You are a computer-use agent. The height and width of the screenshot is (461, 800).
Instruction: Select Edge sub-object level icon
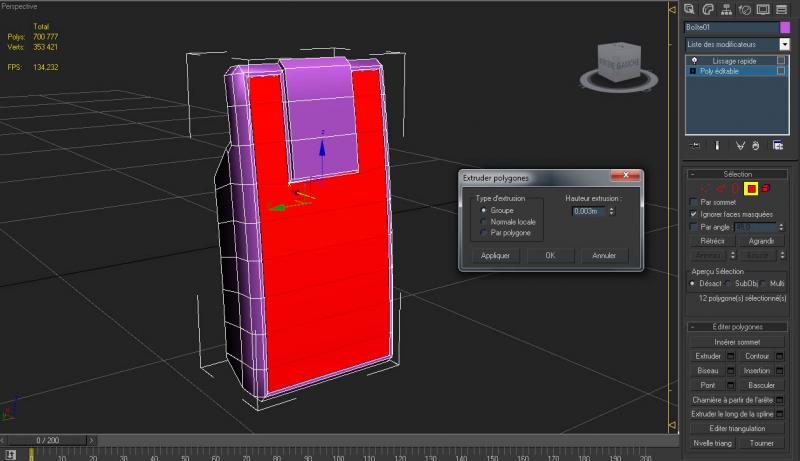coord(720,189)
